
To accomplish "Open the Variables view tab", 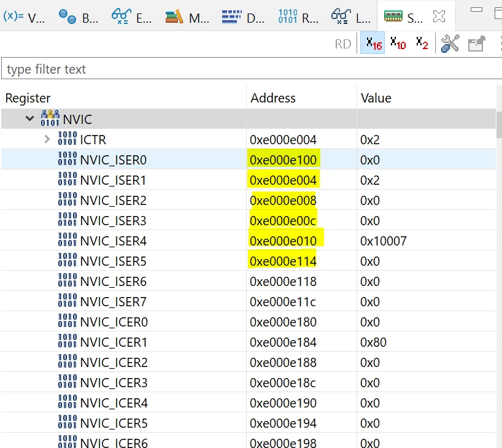I will [x=24, y=17].
